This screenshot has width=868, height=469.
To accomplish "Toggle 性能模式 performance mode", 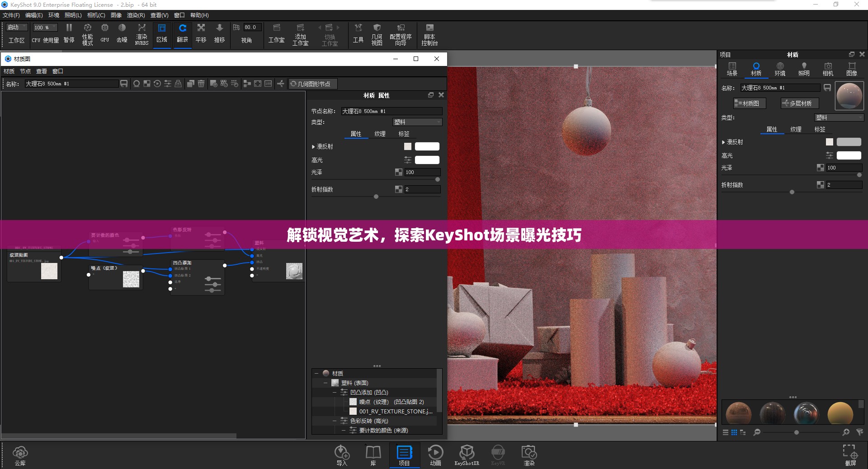I will pos(87,34).
